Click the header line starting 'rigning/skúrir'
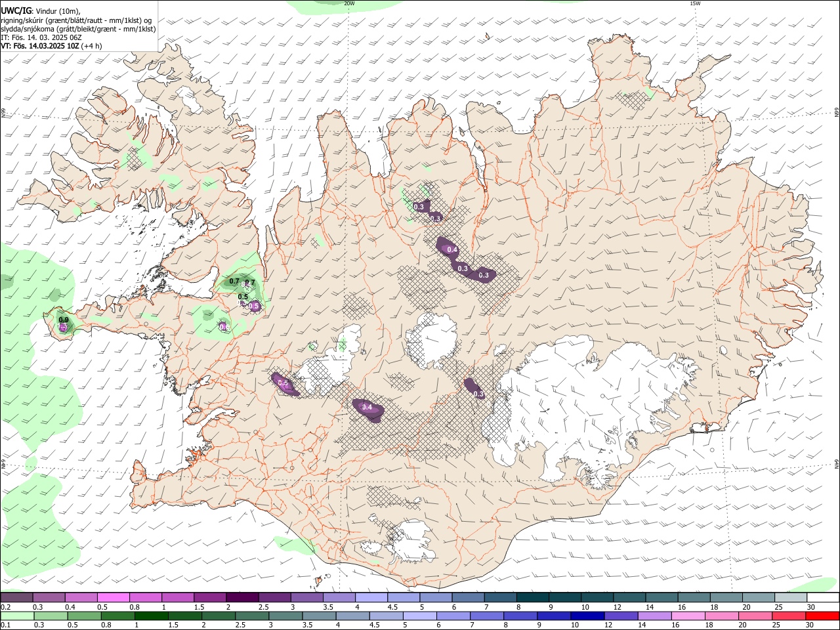 [x=76, y=20]
